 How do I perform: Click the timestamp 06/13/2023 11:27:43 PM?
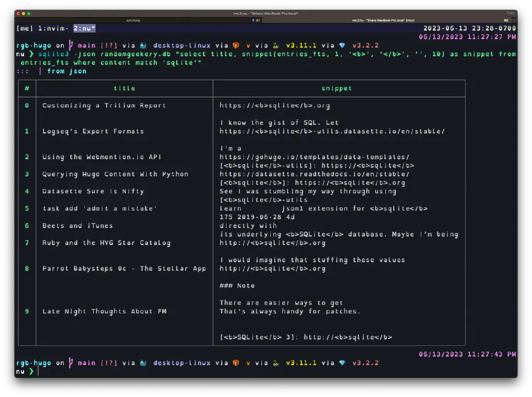coord(468,354)
